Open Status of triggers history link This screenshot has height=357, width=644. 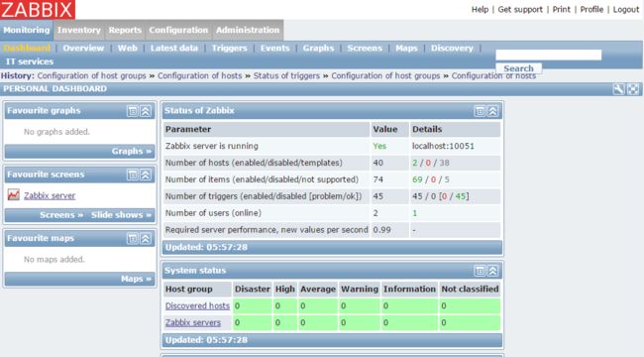click(x=286, y=75)
